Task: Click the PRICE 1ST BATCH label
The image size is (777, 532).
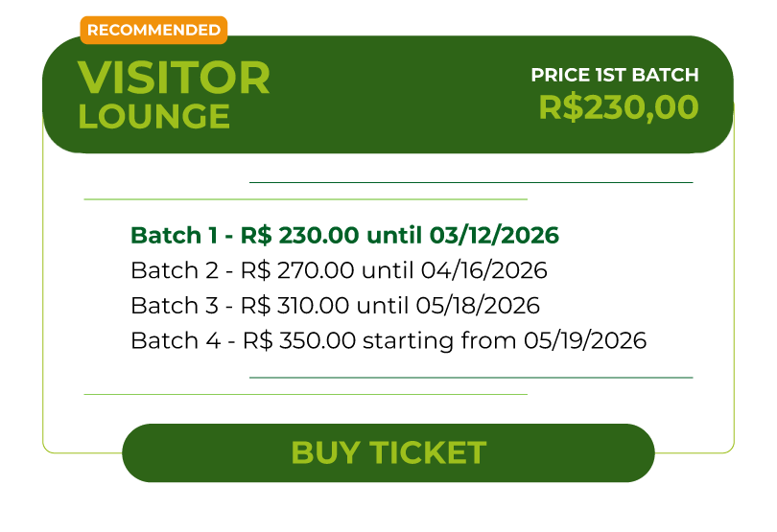Action: (x=615, y=75)
